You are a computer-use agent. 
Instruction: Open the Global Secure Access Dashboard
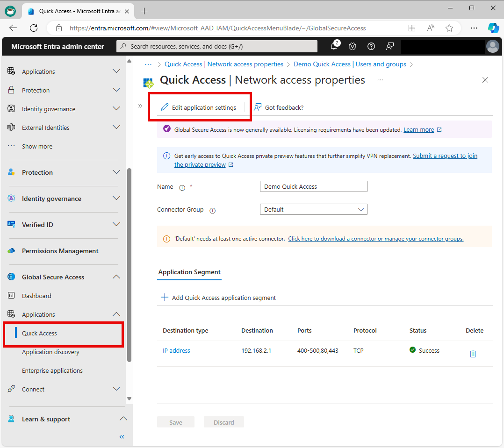[x=36, y=296]
